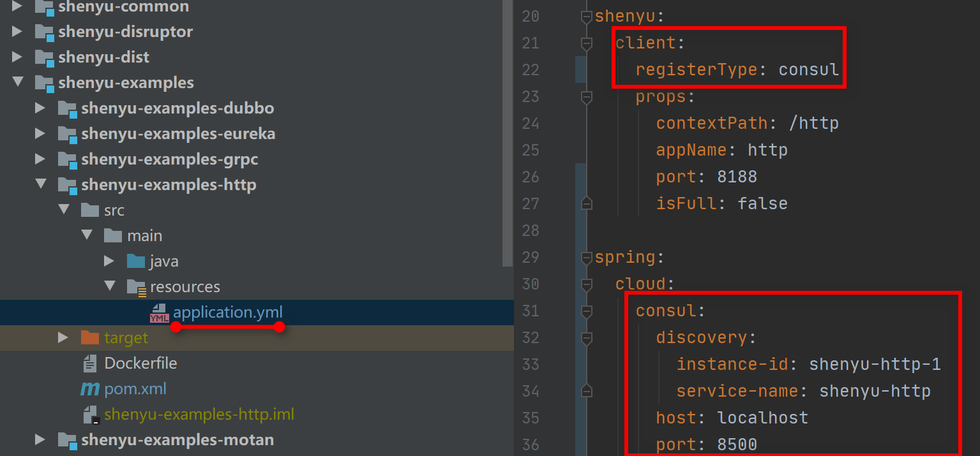Click the project panel vertical scrollbar
The image size is (980, 456).
click(x=508, y=128)
